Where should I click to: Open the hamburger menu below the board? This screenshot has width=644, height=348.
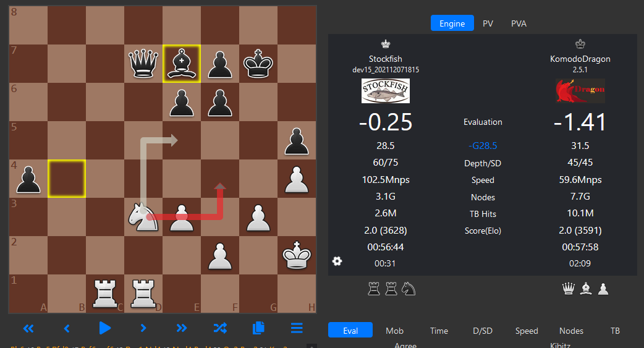pos(297,328)
